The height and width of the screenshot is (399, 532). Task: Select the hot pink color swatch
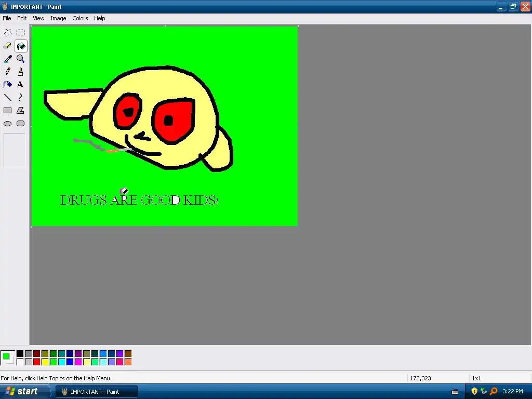(120, 362)
